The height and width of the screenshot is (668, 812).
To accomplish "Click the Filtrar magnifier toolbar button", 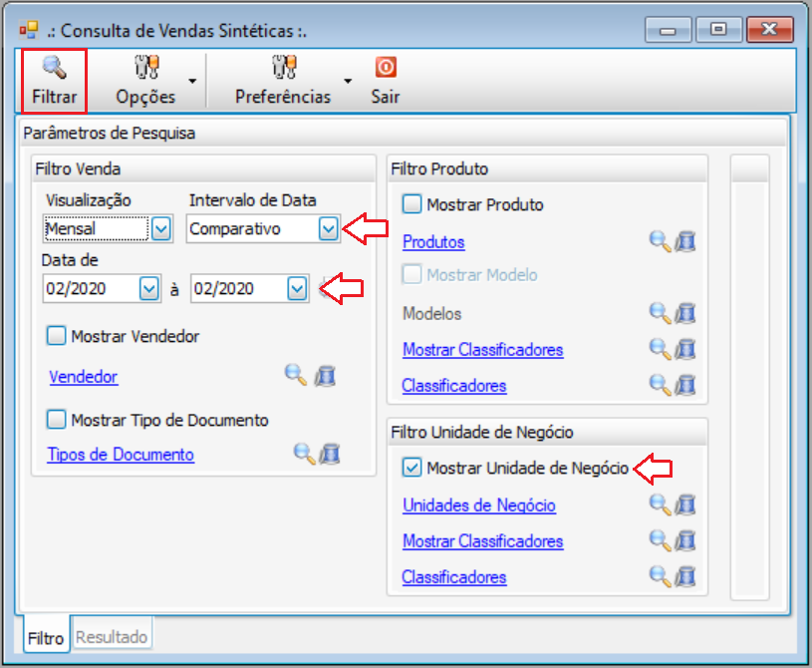I will pos(54,81).
